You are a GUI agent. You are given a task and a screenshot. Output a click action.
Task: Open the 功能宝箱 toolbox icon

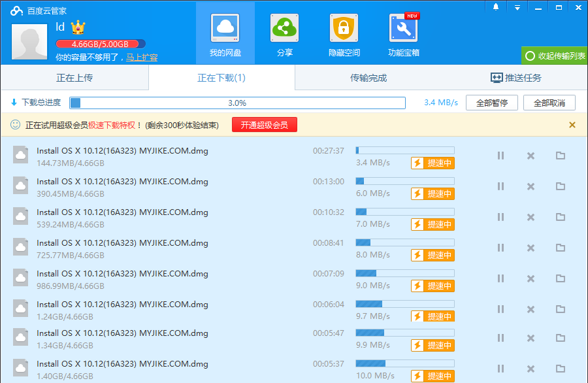[x=404, y=29]
